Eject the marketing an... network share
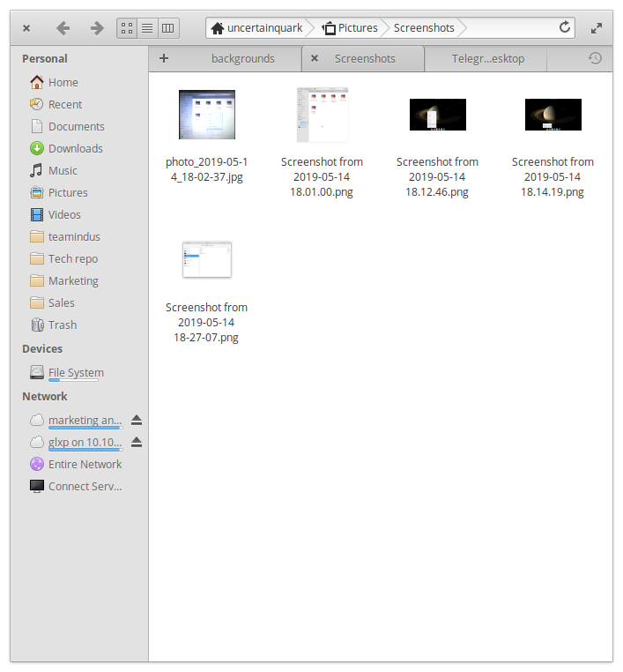623x672 pixels. tap(137, 421)
